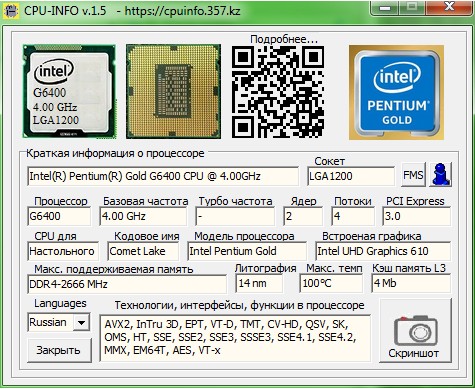
Task: Click the DDR4-2666 MHz memory field
Action: click(x=127, y=284)
